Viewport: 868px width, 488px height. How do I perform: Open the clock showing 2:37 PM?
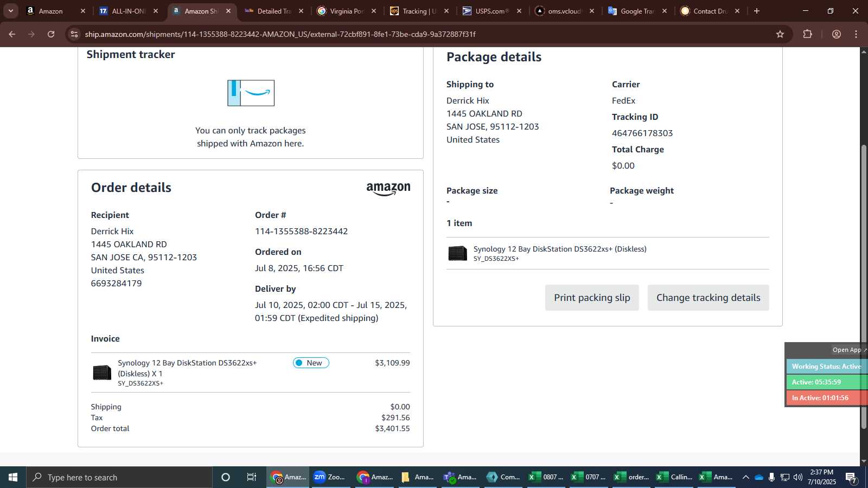tap(821, 477)
